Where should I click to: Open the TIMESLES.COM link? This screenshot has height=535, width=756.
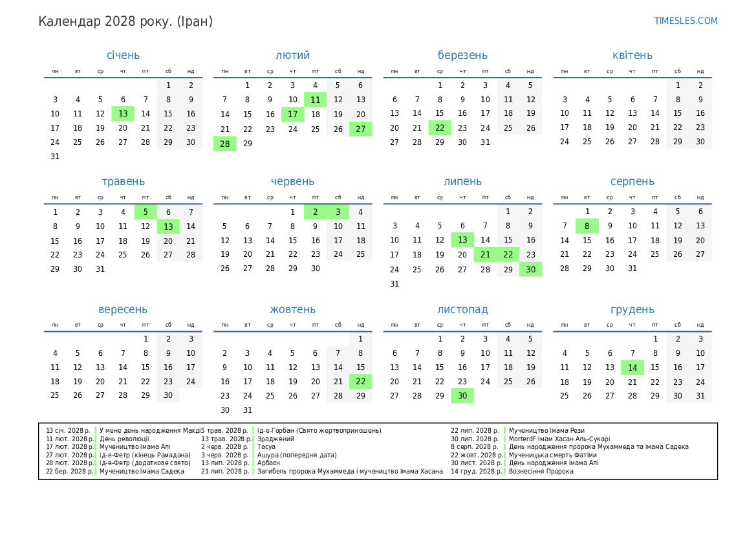686,21
